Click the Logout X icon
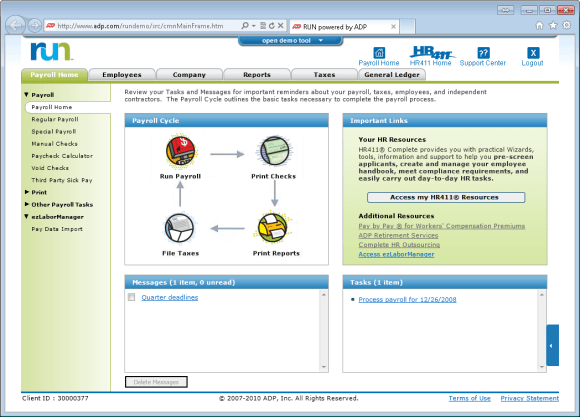The image size is (580, 417). [533, 53]
